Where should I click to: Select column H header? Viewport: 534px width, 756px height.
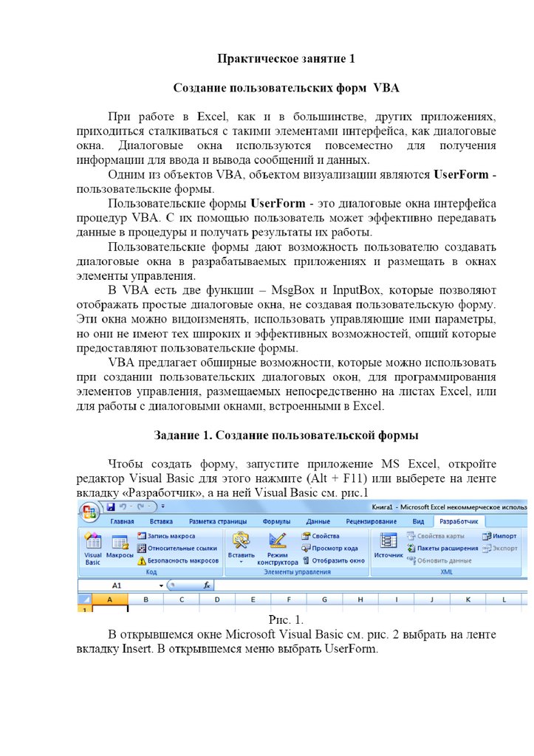click(360, 599)
